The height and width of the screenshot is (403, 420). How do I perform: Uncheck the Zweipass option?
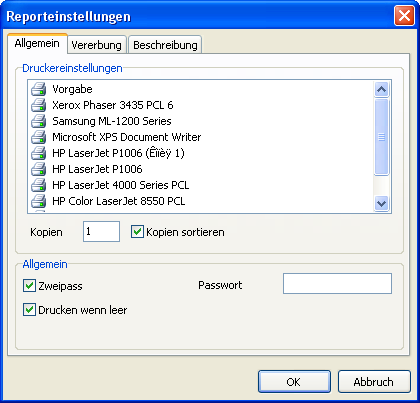tap(29, 286)
